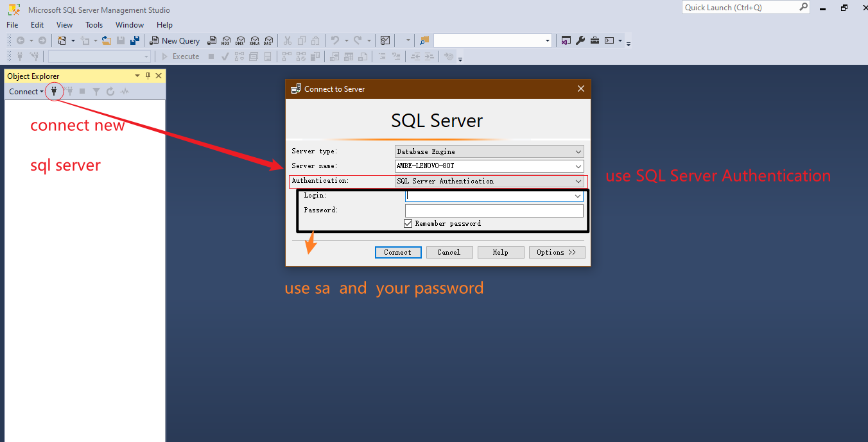The width and height of the screenshot is (868, 442).
Task: Click the Activity Monitor chart icon in main toolbar
Action: tap(385, 40)
